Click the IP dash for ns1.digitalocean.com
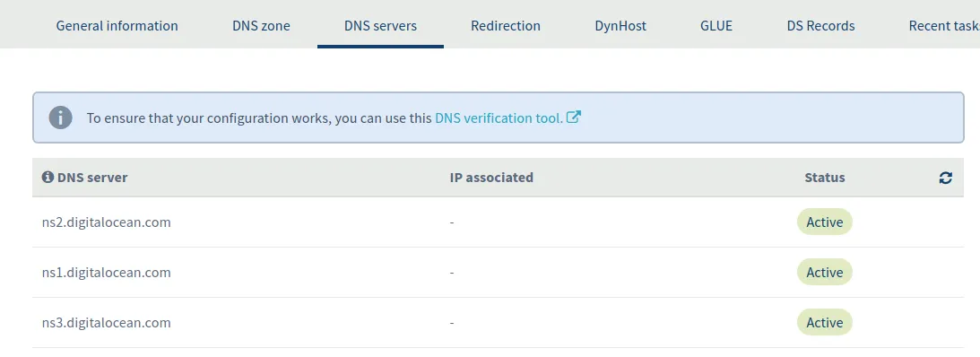Screen dimensions: 980x357 (x=451, y=273)
